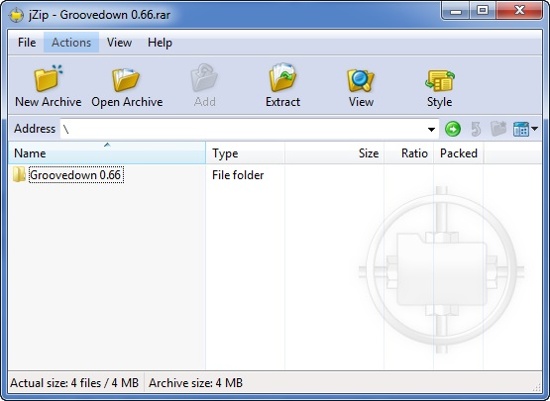Open the File menu
This screenshot has width=550, height=401.
point(27,42)
